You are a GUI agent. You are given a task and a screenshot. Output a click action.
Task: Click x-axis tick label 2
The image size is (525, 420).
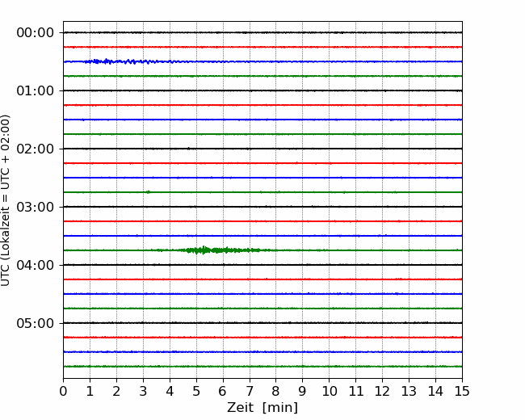[x=116, y=391]
